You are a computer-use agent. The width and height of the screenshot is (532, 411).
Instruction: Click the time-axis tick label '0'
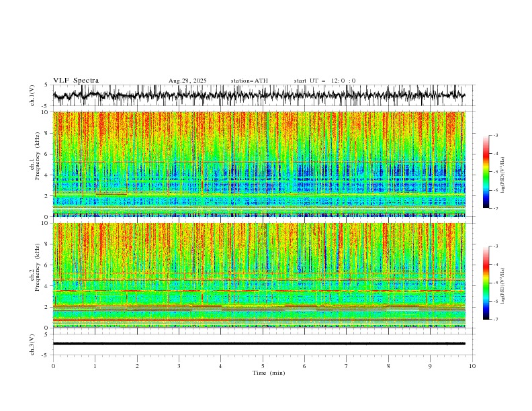(53, 367)
